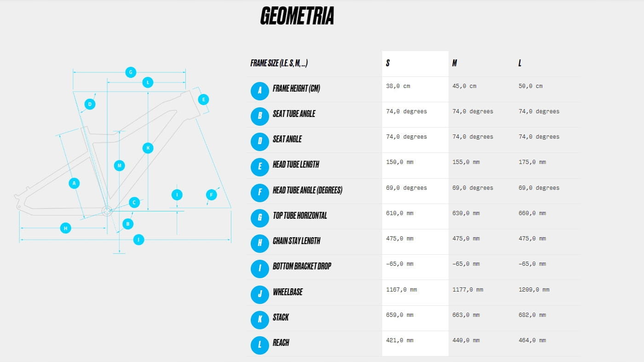Image resolution: width=644 pixels, height=362 pixels.
Task: Choose the L frame size column header
Action: pyautogui.click(x=520, y=63)
